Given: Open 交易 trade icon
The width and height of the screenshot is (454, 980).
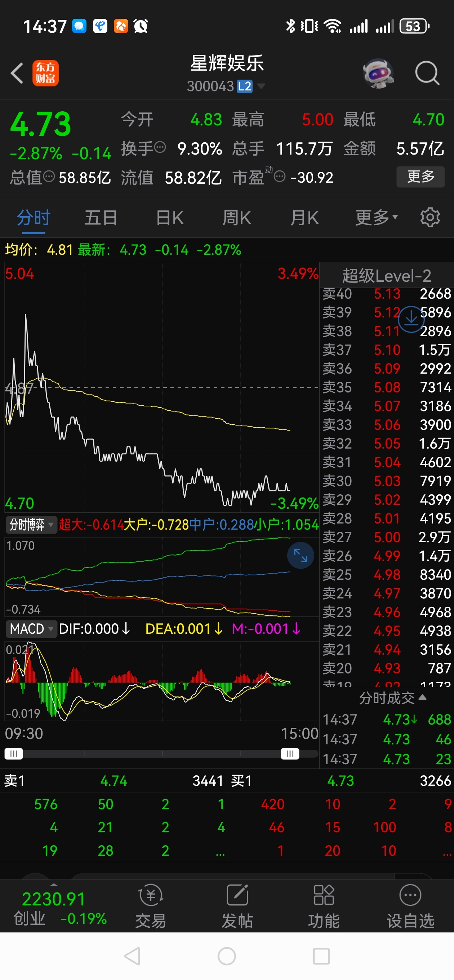Looking at the screenshot, I should (151, 906).
